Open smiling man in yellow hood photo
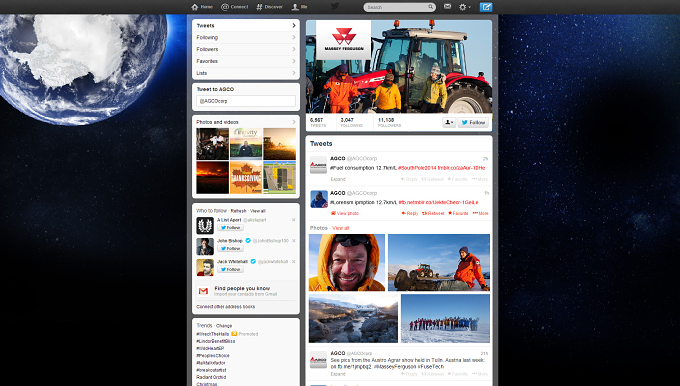 347,262
